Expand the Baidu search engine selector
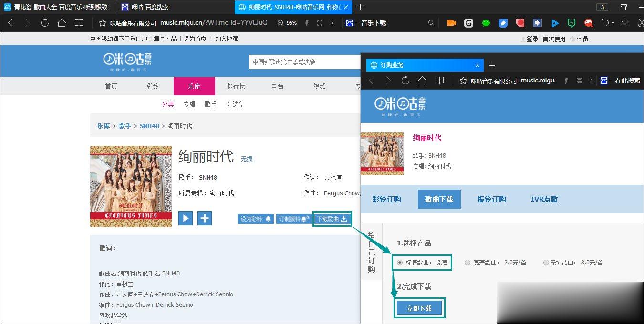644x324 pixels. [x=351, y=23]
